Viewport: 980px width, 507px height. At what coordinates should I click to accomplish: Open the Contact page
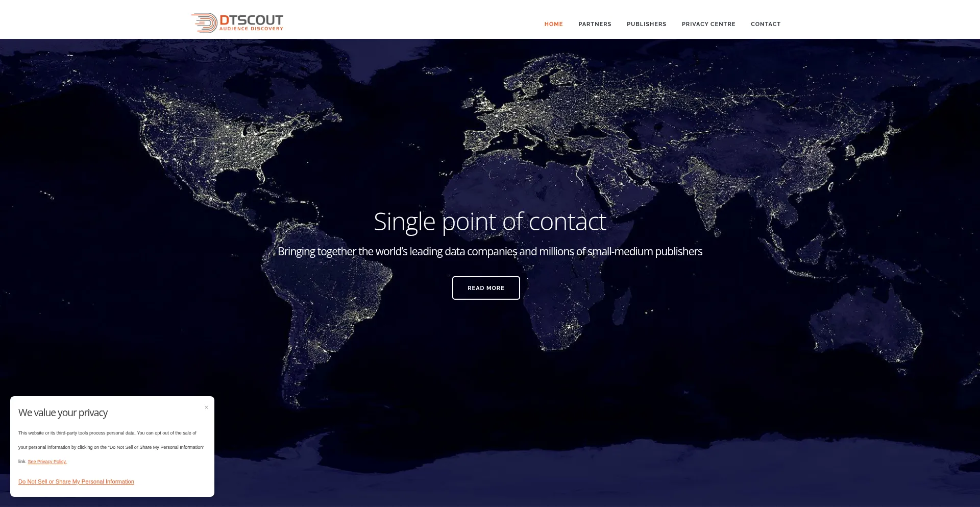click(x=766, y=24)
